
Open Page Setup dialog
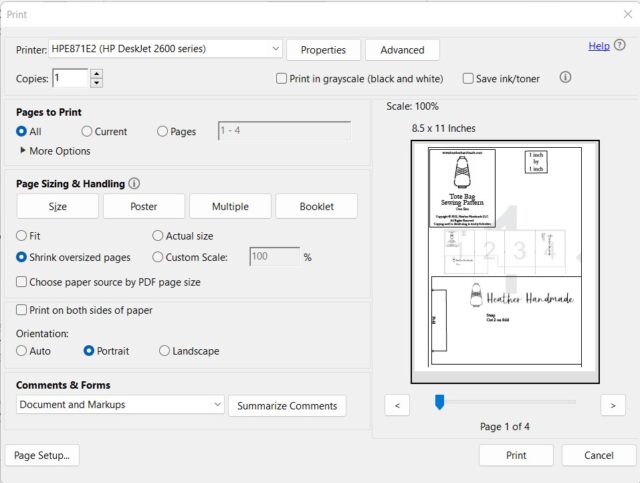[42, 455]
